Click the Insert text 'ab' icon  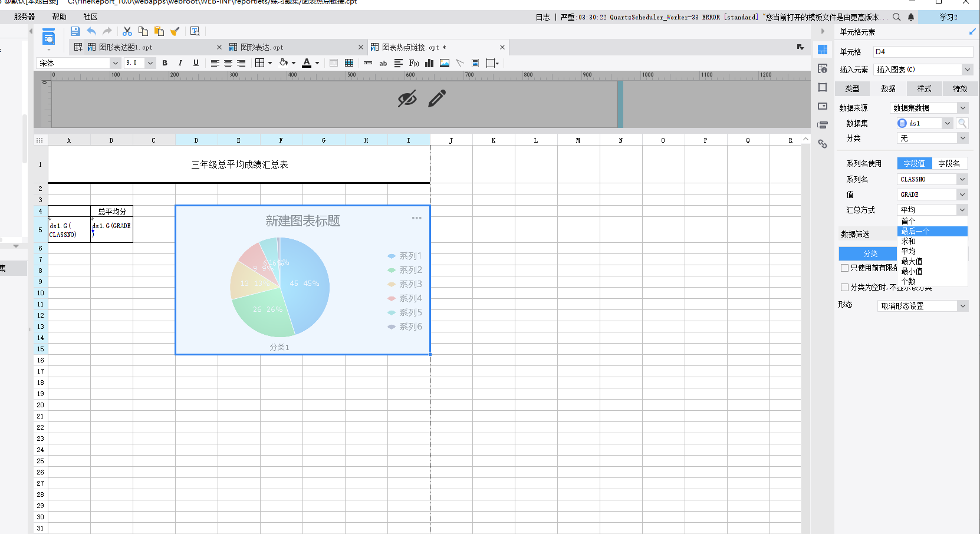coord(383,63)
